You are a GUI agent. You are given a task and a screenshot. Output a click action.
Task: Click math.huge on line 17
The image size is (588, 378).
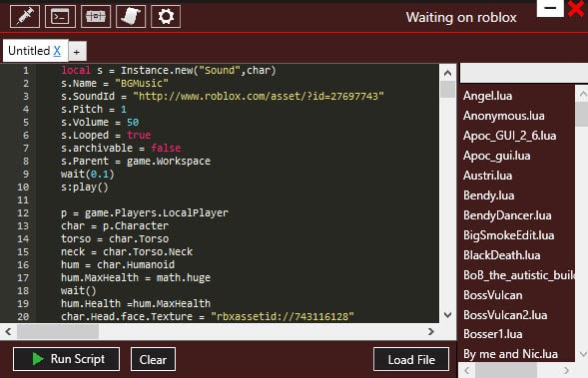(184, 277)
